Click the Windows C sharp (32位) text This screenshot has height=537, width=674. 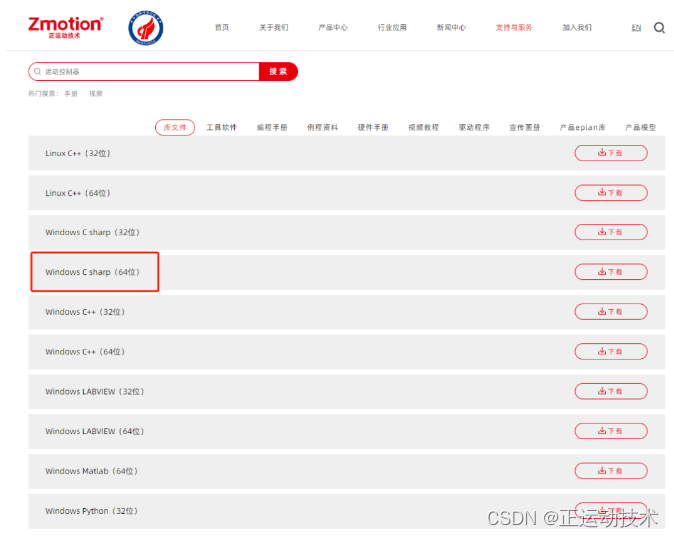tap(92, 232)
